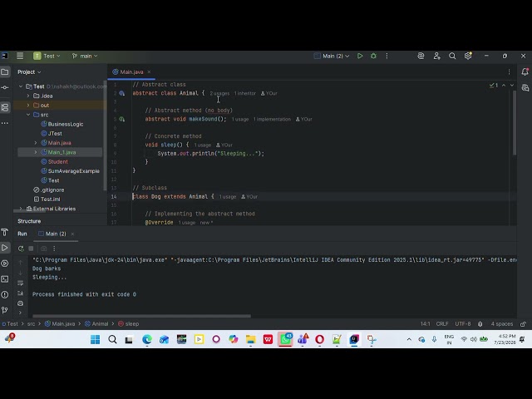
Task: Open main branch dropdown
Action: coord(85,56)
